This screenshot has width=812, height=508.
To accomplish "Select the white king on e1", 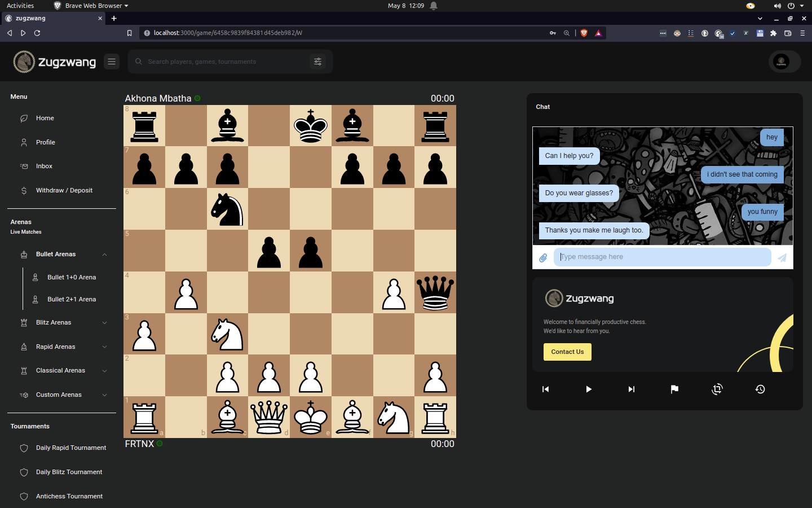I will click(311, 417).
